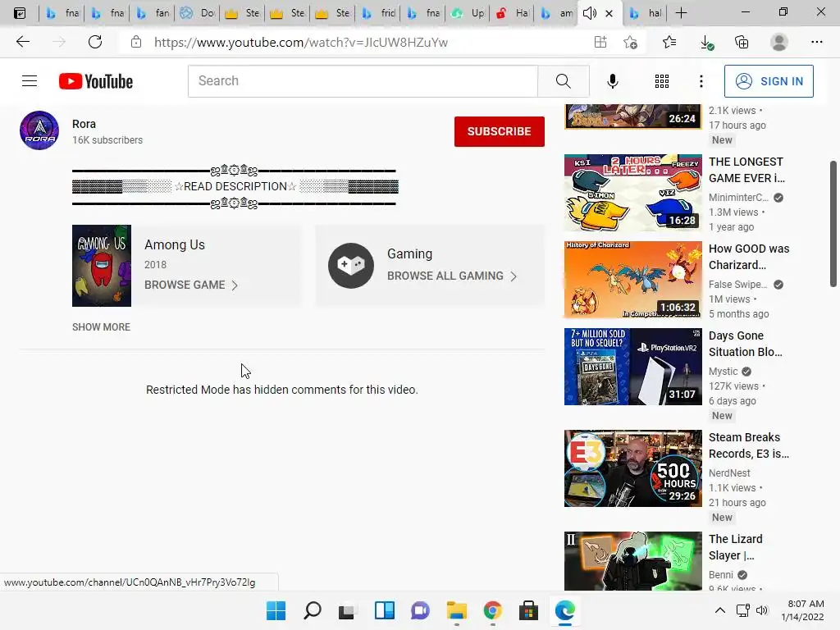Open the Rora channel name link

[x=84, y=124]
